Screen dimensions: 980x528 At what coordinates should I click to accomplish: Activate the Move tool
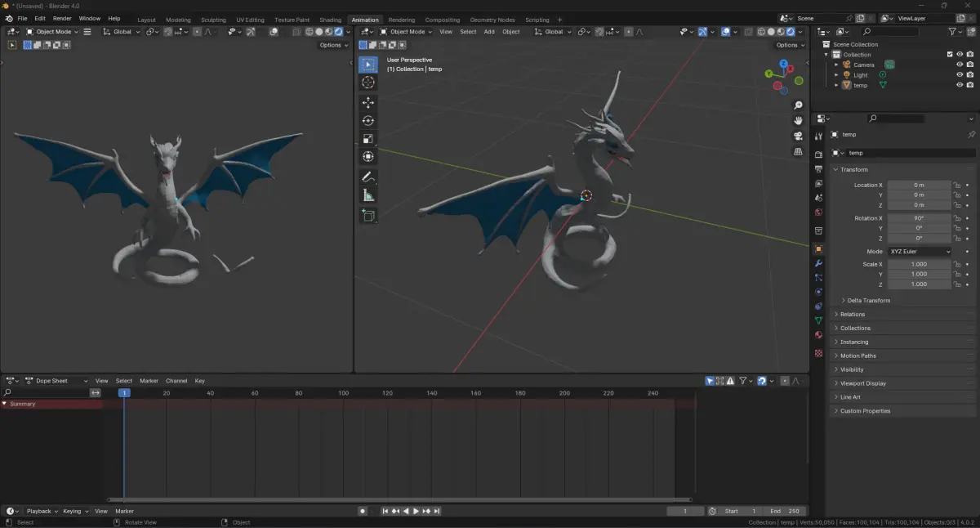(x=368, y=103)
